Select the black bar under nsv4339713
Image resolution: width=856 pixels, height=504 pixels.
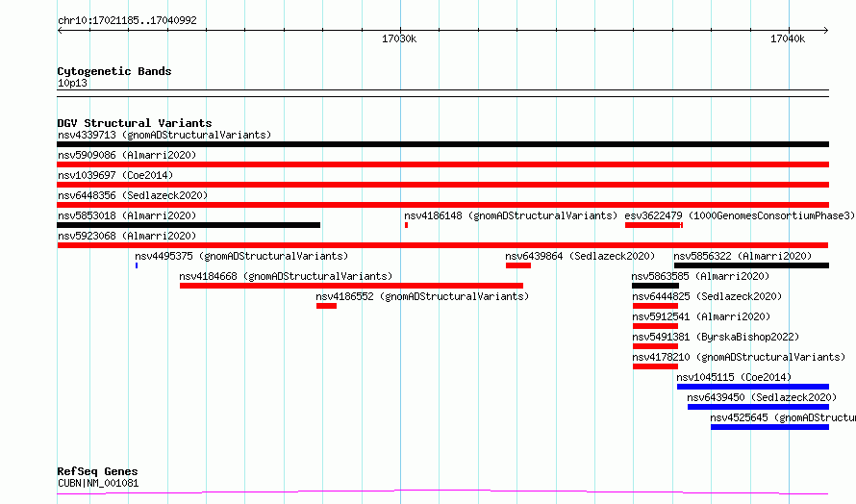pos(442,144)
